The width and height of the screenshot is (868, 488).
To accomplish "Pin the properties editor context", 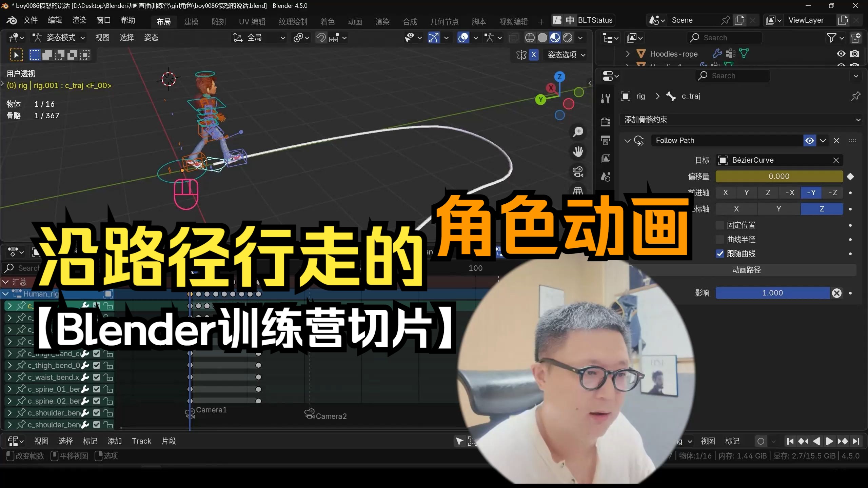I will pos(855,96).
